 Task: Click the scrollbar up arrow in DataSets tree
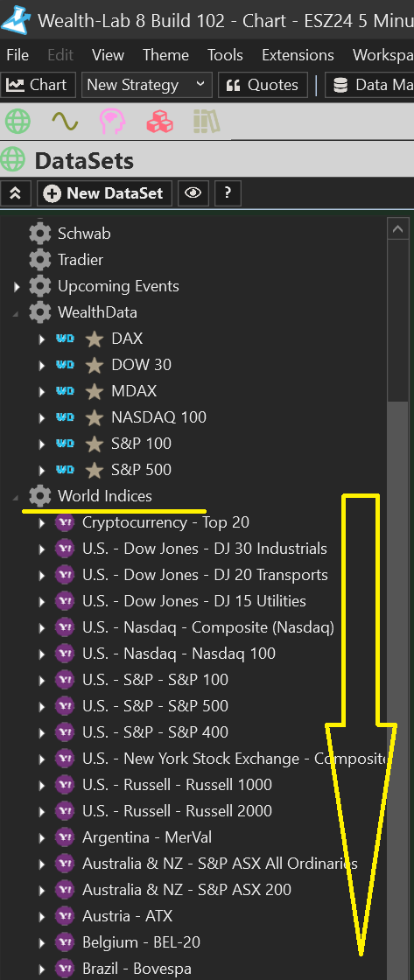click(x=397, y=229)
